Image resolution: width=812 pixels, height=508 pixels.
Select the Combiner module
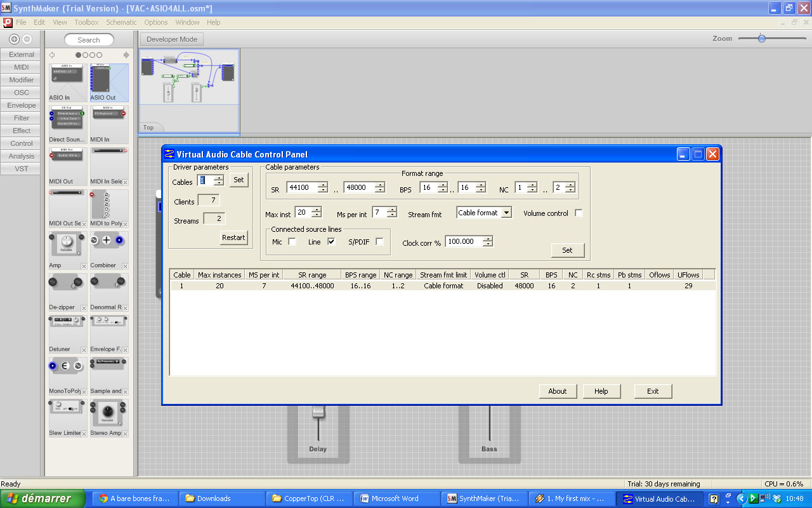[x=109, y=250]
